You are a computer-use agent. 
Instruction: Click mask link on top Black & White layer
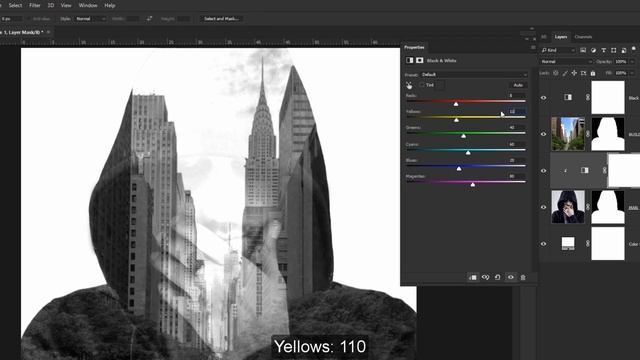(x=588, y=97)
